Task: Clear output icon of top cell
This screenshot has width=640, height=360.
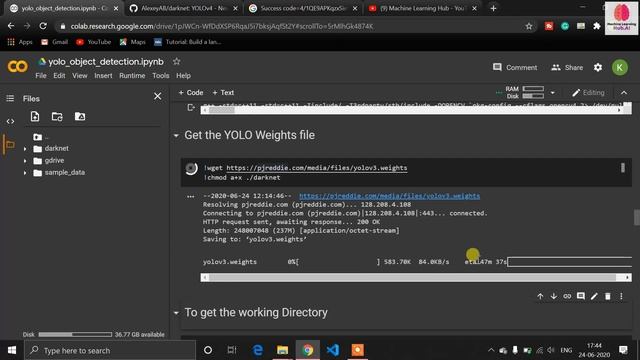Action: (191, 107)
